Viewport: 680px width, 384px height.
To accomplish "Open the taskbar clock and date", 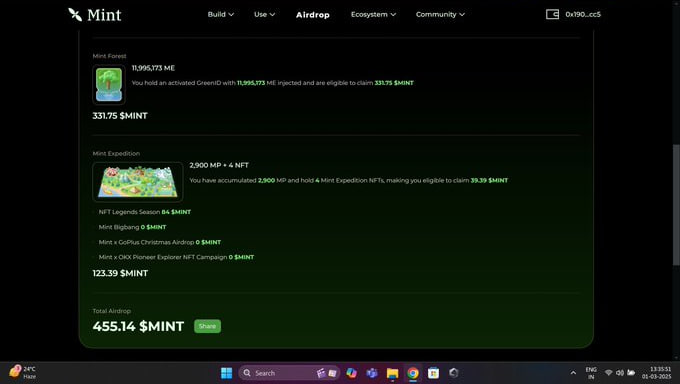I will coord(657,373).
